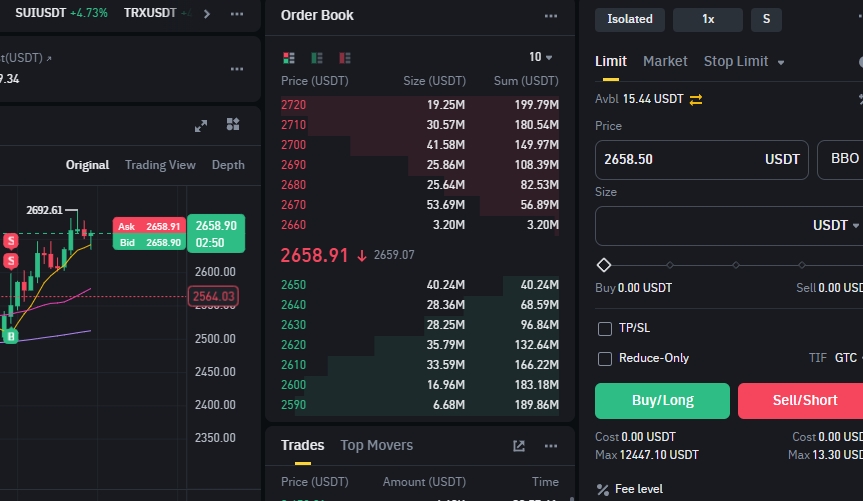This screenshot has width=863, height=501.
Task: Click ask price 2670 in order book
Action: [293, 205]
